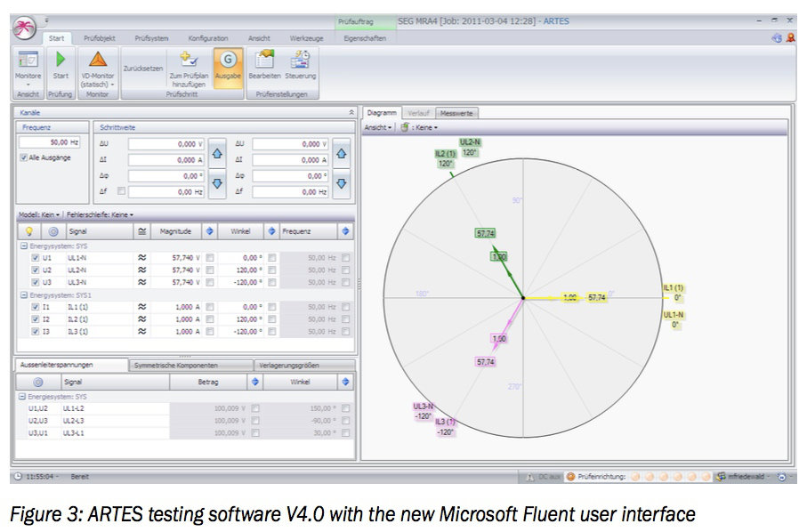Click the clock icon in status bar
This screenshot has height=532, width=807.
click(x=18, y=477)
